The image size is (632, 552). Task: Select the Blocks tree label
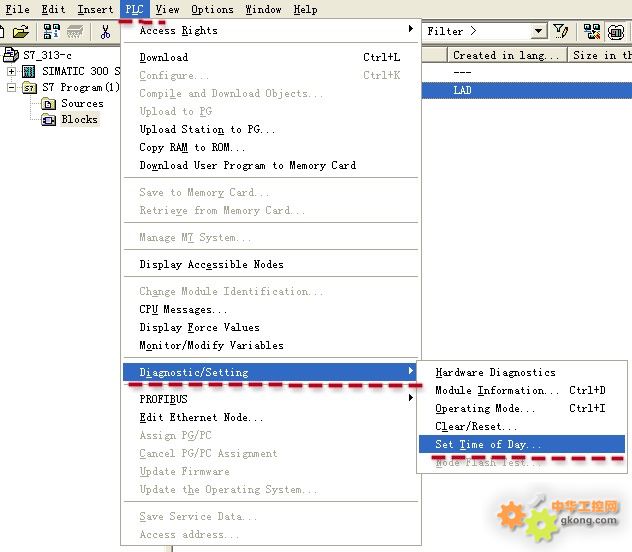(x=79, y=120)
